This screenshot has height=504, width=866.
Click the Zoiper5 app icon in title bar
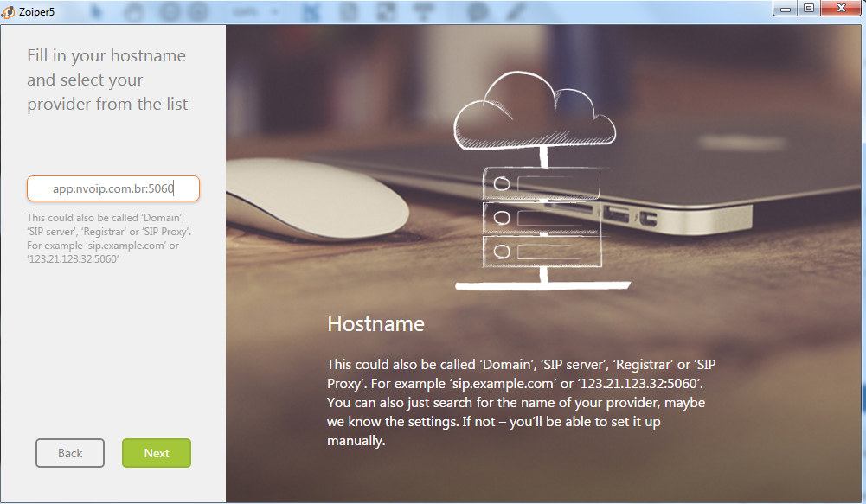click(8, 11)
